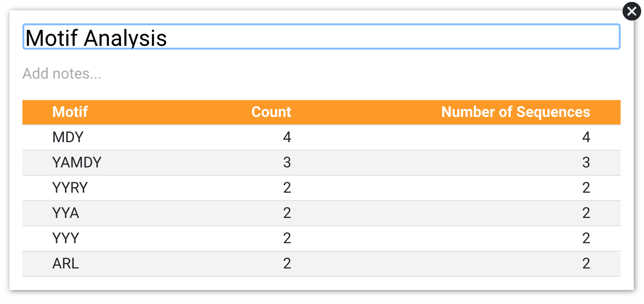644x304 pixels.
Task: Click the Motif Analysis title field
Action: point(322,37)
